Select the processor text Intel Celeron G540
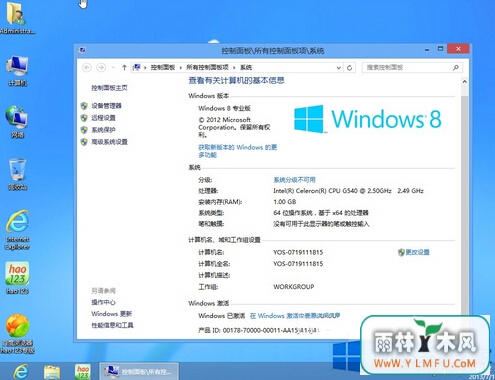495x380 pixels. (x=348, y=191)
